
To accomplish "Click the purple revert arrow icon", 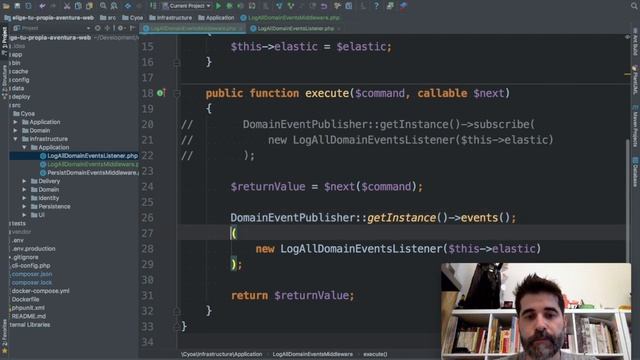I will tap(324, 6).
